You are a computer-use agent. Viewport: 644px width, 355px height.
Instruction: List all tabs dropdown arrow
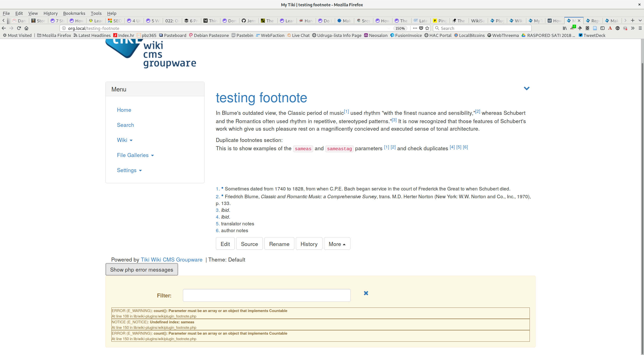pyautogui.click(x=640, y=21)
